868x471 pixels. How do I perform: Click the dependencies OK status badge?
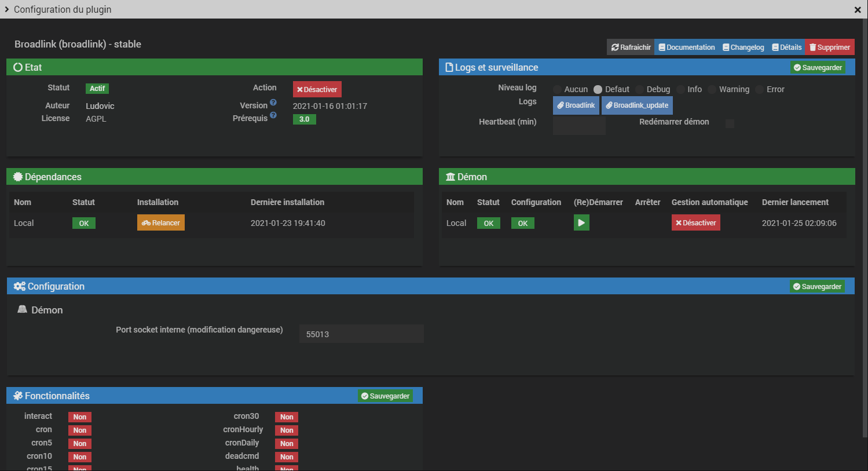click(84, 224)
